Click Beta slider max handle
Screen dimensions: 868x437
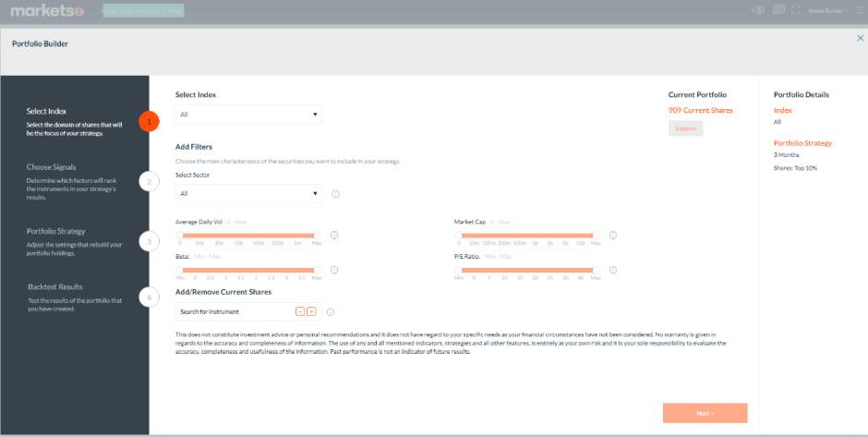pyautogui.click(x=317, y=271)
